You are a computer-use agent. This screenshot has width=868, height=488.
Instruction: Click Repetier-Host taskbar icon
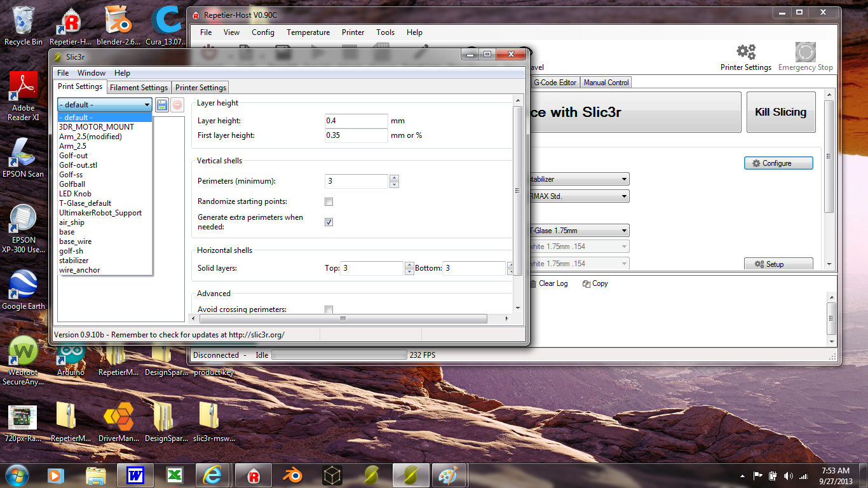pyautogui.click(x=254, y=475)
